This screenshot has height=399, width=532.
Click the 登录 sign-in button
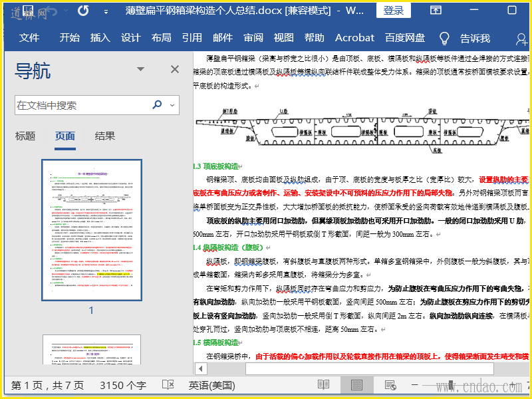click(x=393, y=11)
